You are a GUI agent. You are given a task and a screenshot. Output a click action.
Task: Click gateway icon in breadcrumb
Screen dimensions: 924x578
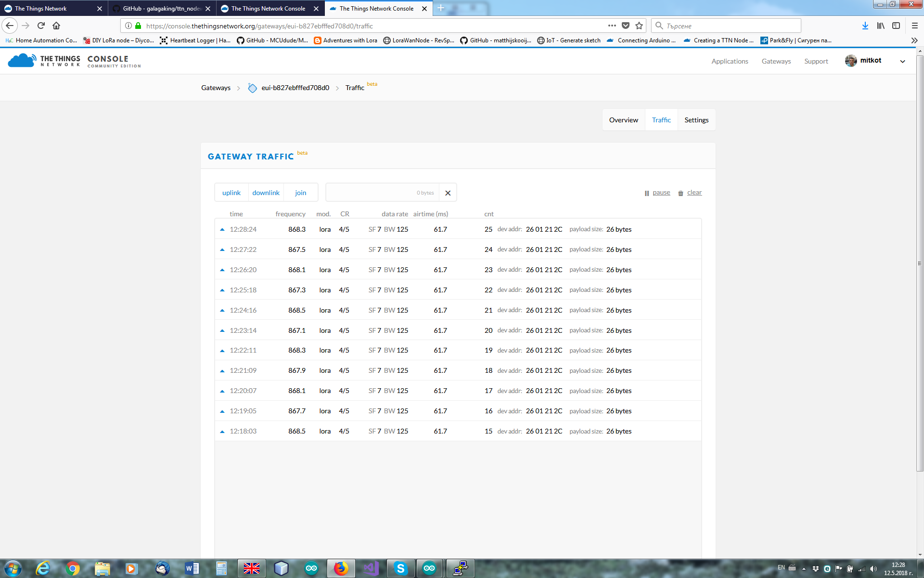click(252, 88)
